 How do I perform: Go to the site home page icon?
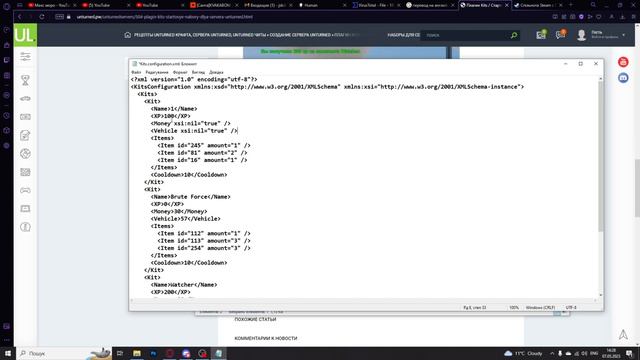(x=128, y=35)
